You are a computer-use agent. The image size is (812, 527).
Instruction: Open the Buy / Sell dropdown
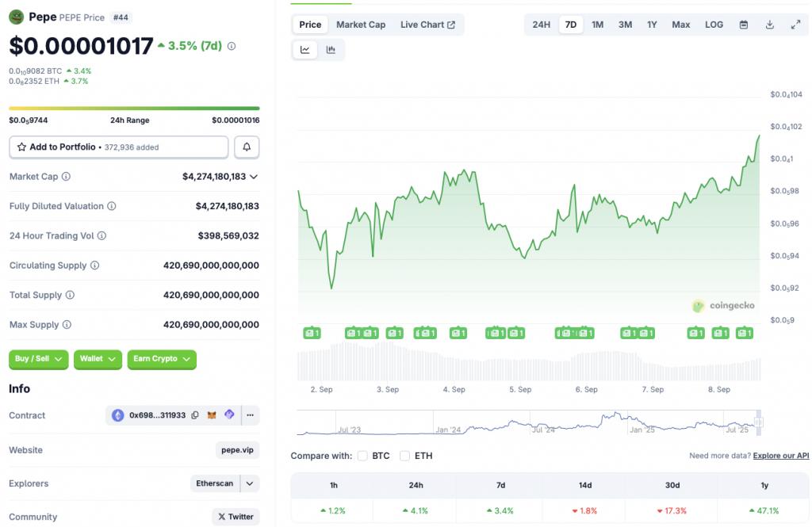point(38,359)
